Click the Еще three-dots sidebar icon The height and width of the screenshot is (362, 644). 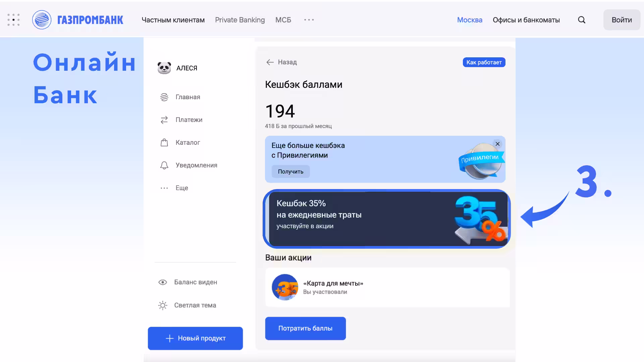tap(164, 188)
